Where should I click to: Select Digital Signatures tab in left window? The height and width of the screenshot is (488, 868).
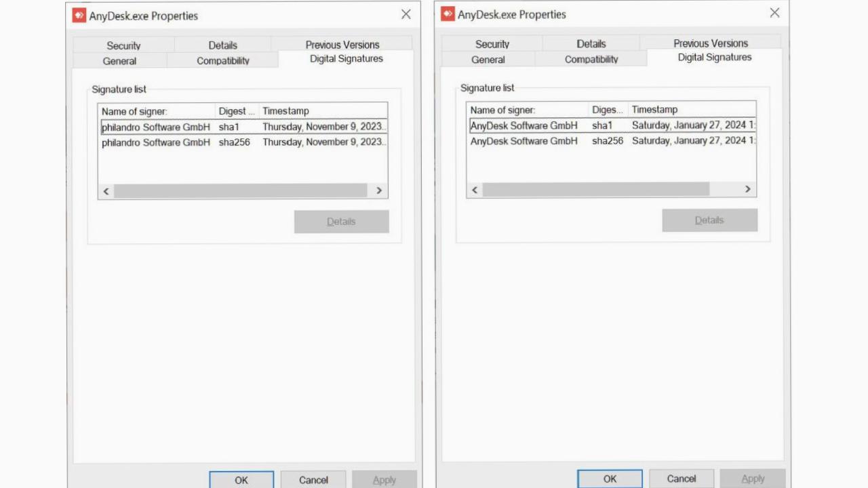tap(347, 59)
